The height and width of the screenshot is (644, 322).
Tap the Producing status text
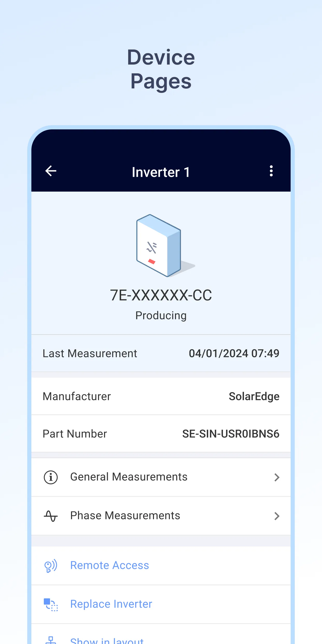(x=161, y=316)
